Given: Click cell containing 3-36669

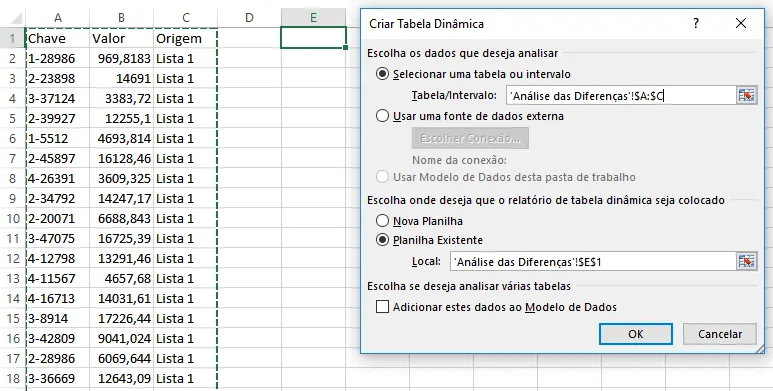Looking at the screenshot, I should point(58,378).
